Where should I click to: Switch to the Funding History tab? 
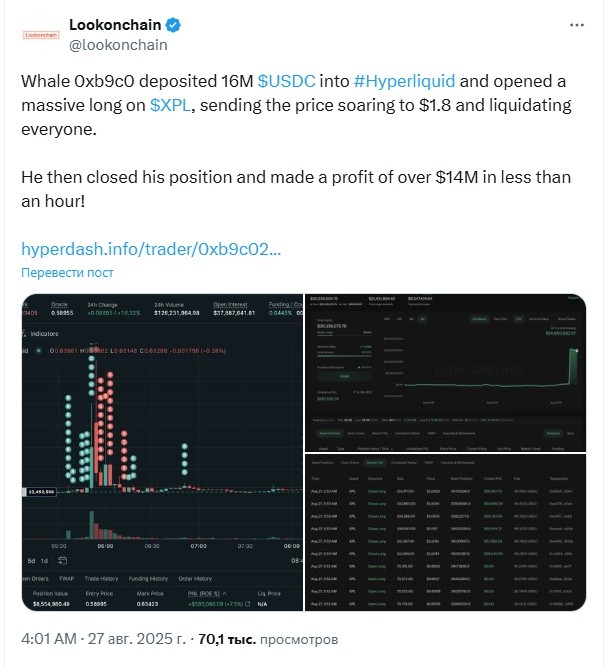click(x=148, y=579)
